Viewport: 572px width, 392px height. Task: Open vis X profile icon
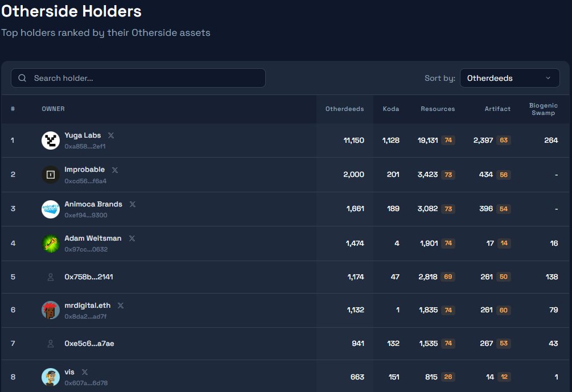[x=85, y=372]
